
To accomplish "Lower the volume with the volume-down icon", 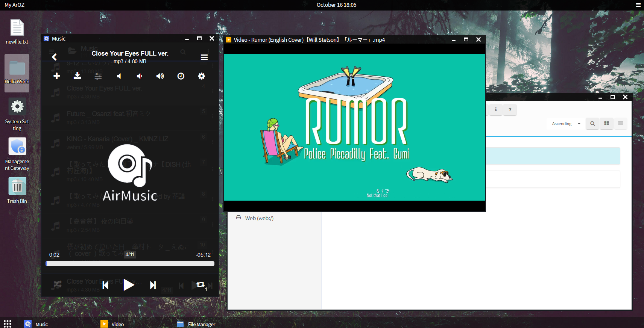I will [x=139, y=76].
